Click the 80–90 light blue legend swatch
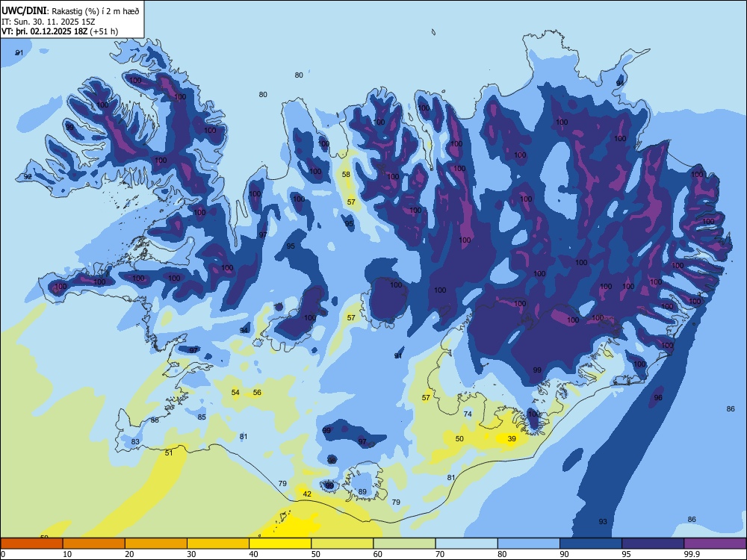This screenshot has width=747, height=560. 529,544
